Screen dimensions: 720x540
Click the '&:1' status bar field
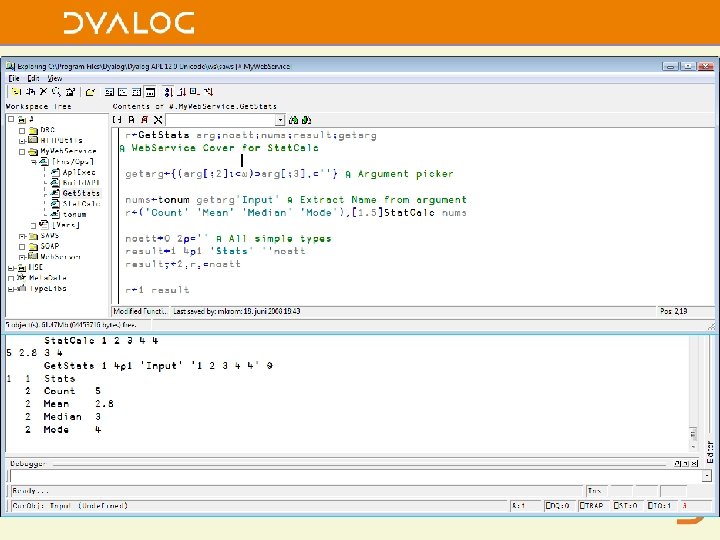(x=524, y=506)
